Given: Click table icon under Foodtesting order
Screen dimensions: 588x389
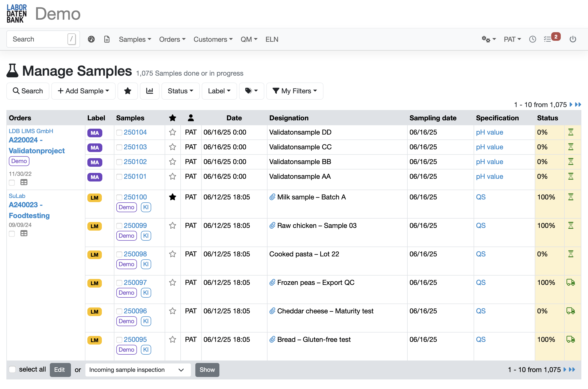Looking at the screenshot, I should click(x=24, y=234).
